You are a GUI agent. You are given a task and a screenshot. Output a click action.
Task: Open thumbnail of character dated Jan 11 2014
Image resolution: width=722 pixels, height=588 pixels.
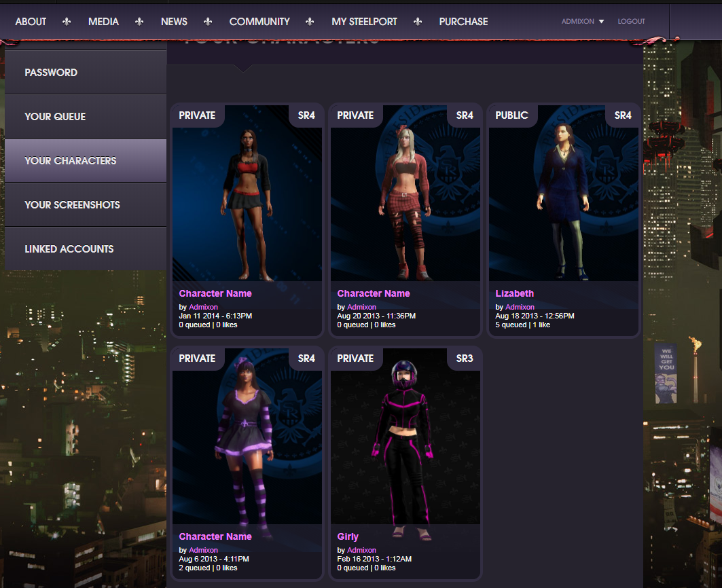[247, 194]
